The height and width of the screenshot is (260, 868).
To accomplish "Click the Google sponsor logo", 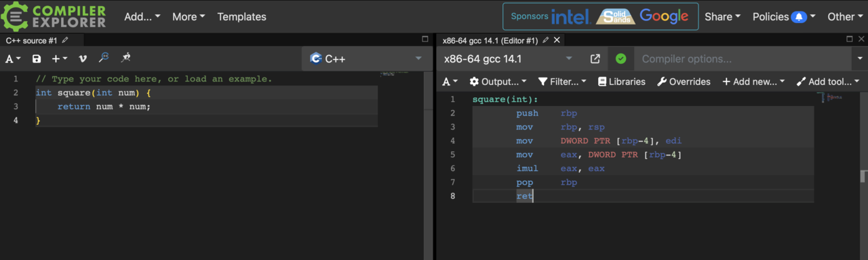I will coord(664,16).
